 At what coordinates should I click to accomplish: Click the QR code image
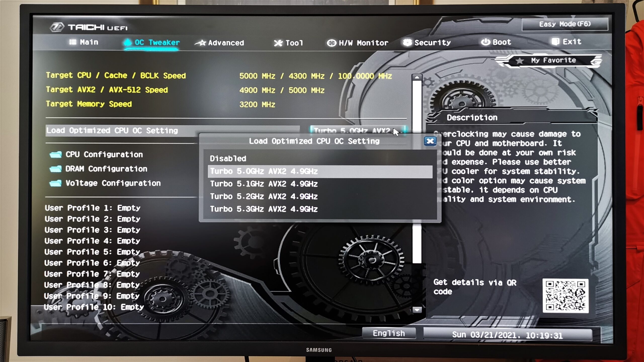click(x=565, y=295)
